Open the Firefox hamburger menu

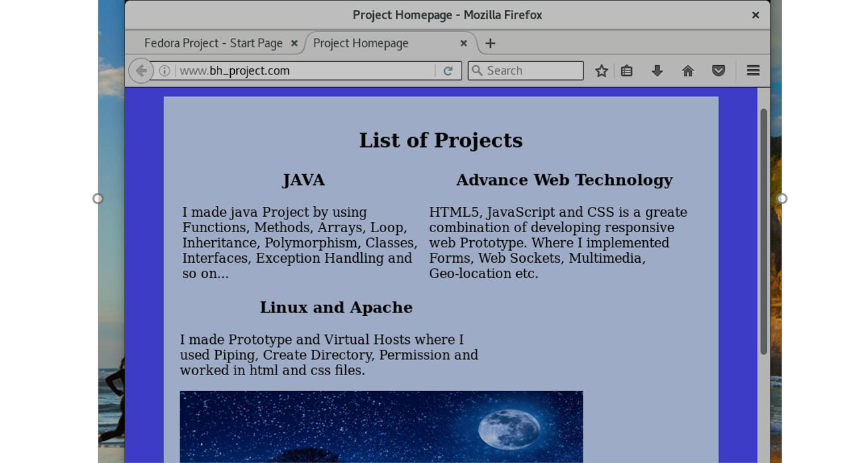[753, 71]
